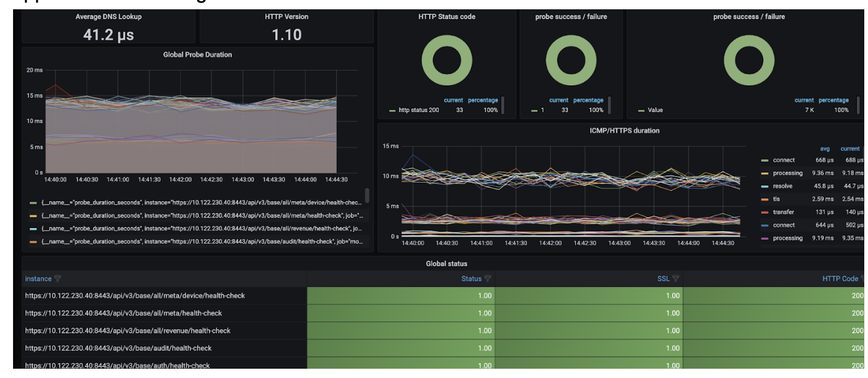Click the color swatch beside http status 200

392,110
